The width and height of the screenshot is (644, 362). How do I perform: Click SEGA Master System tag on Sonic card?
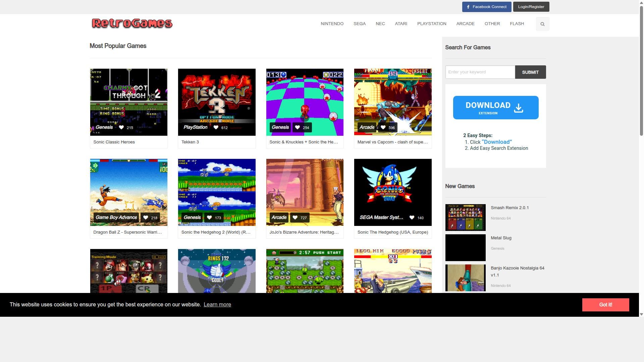tap(381, 218)
